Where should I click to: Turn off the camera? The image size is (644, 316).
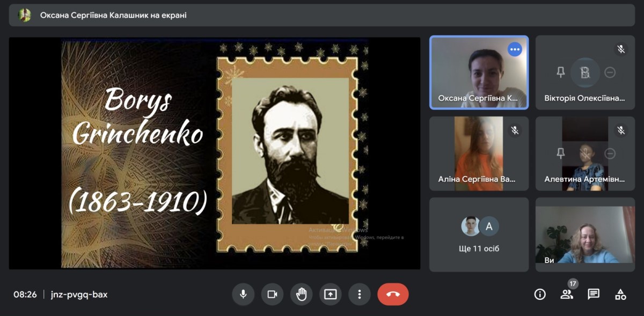(272, 294)
